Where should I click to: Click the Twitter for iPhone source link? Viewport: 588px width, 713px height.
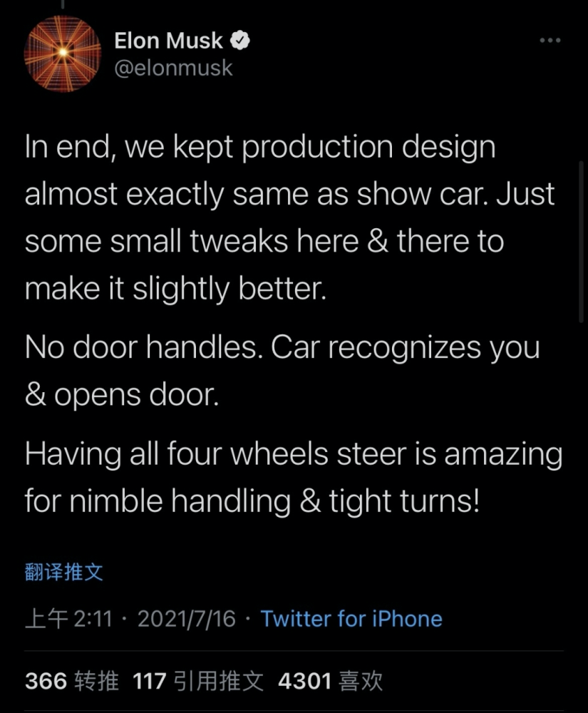click(351, 618)
